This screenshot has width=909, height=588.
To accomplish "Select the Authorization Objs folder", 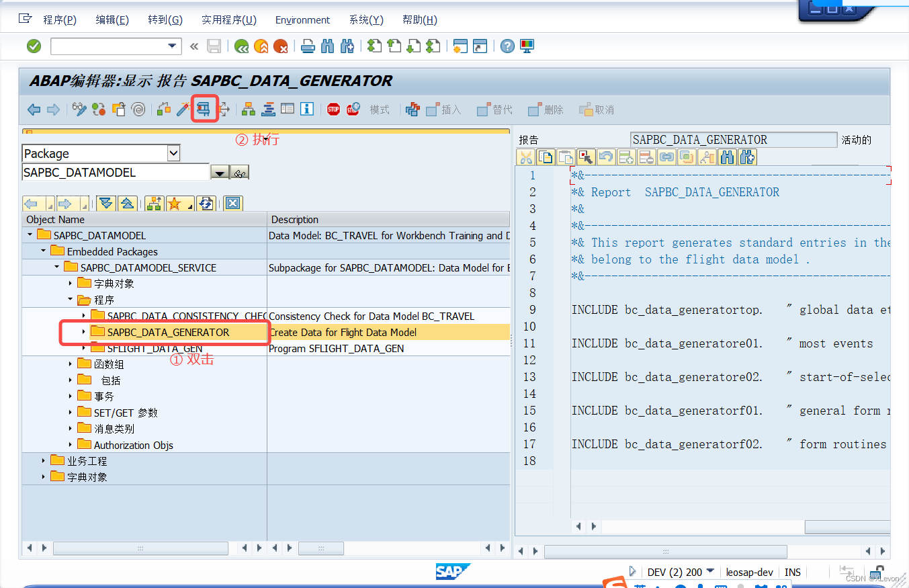I will coord(133,445).
